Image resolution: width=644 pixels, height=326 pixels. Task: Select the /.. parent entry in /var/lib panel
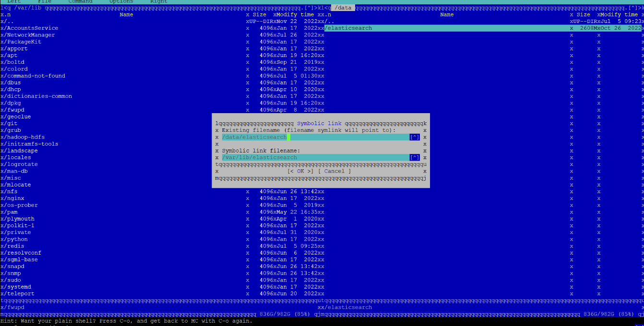[160, 21]
